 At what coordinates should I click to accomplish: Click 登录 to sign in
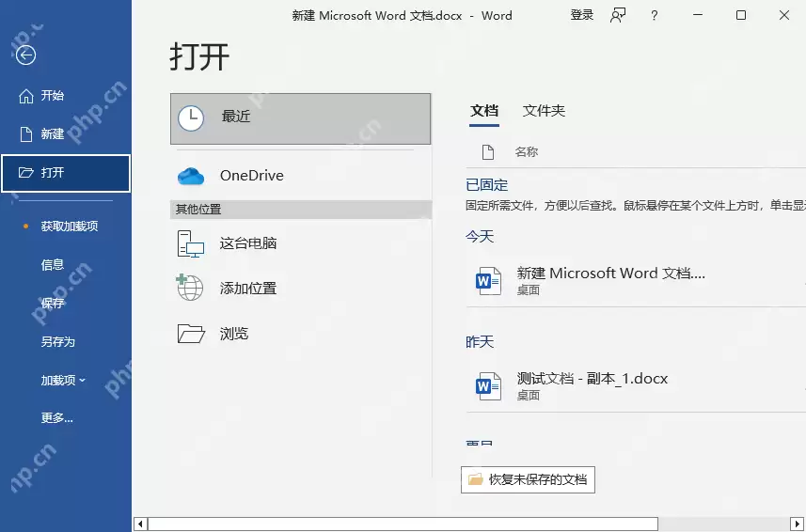coord(582,15)
